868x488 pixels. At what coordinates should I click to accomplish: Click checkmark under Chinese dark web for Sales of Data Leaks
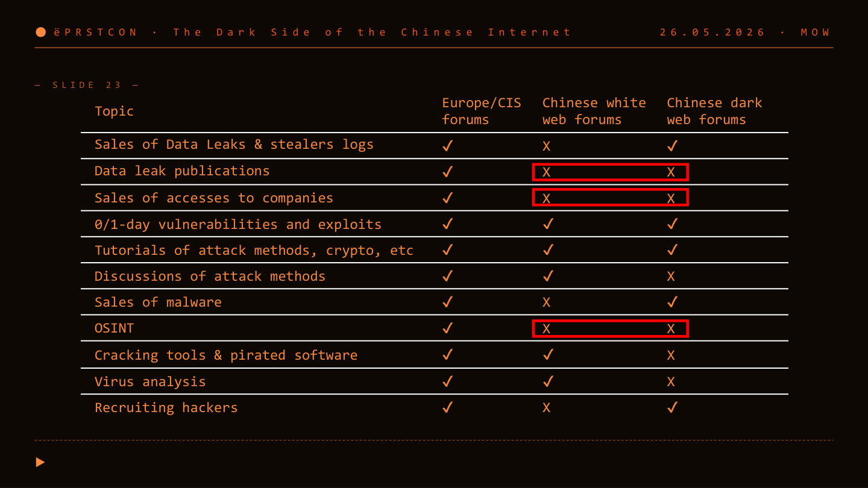coord(673,146)
